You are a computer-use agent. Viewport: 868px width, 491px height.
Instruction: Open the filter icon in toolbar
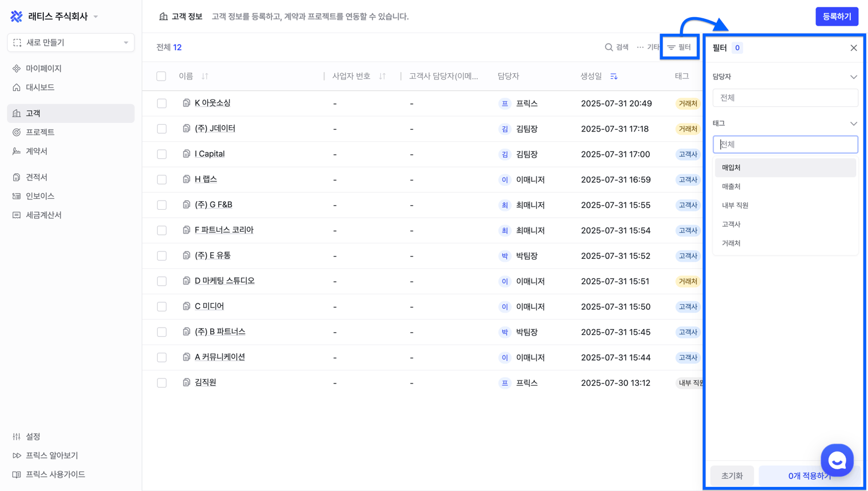(x=672, y=47)
